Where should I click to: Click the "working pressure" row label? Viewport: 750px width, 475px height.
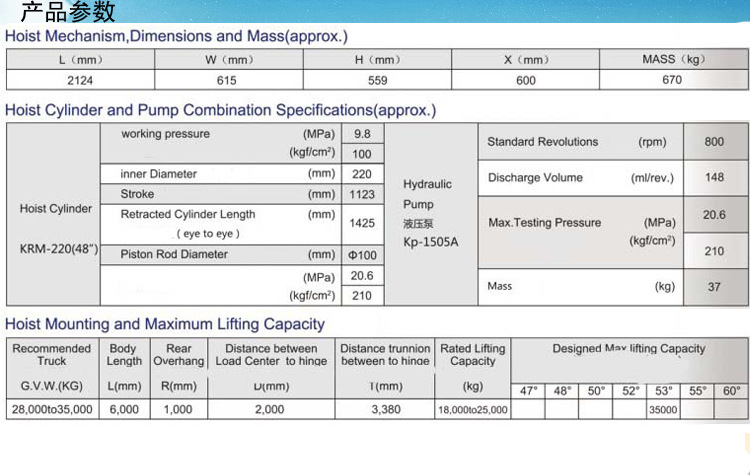click(x=165, y=134)
